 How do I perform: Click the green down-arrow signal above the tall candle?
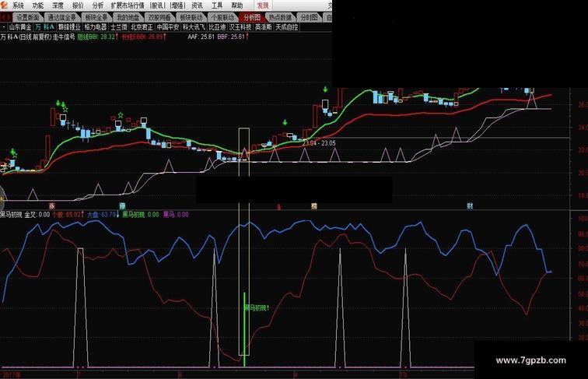point(325,89)
